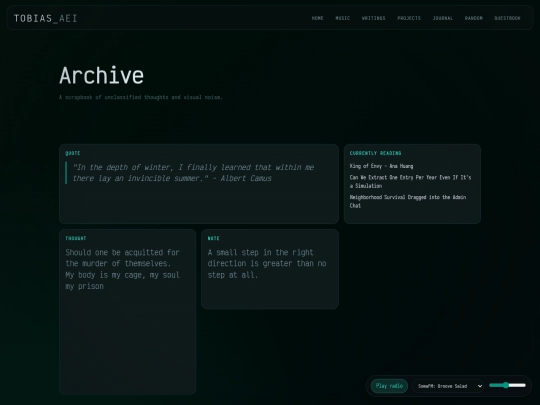Click the radio volume slider
This screenshot has height=405, width=540.
point(507,385)
